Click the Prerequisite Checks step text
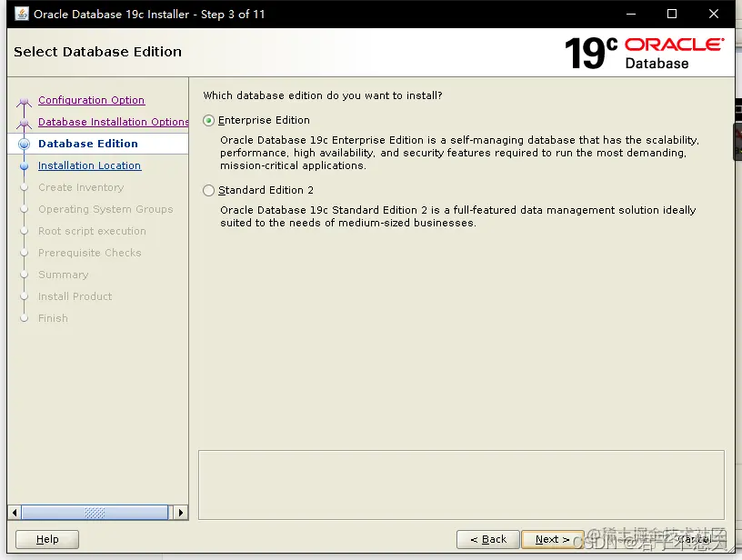Image resolution: width=742 pixels, height=560 pixels. [90, 253]
